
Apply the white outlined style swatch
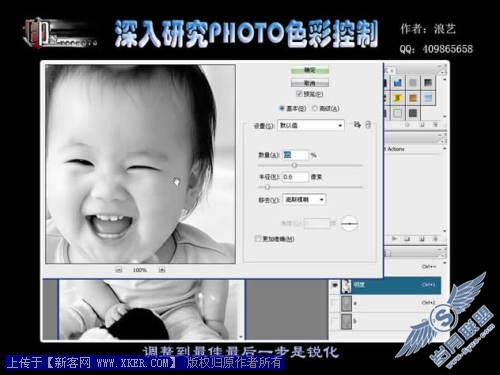coord(397,113)
